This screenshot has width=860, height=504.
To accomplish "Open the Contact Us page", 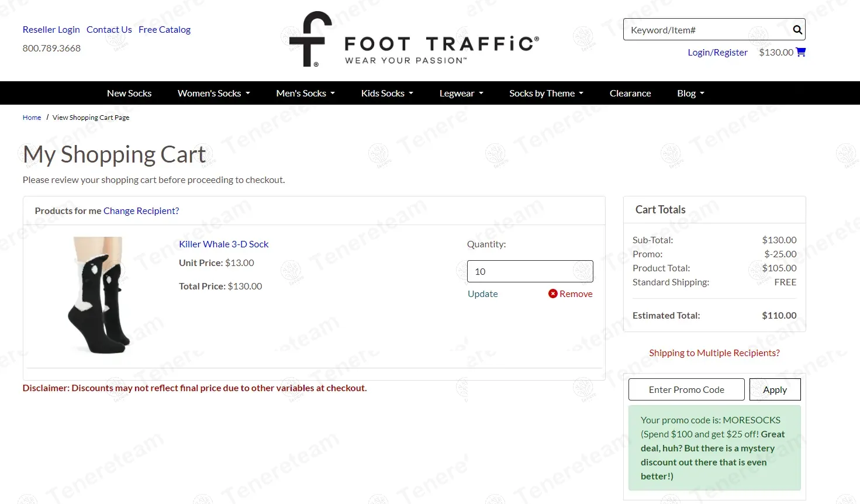I will (109, 29).
